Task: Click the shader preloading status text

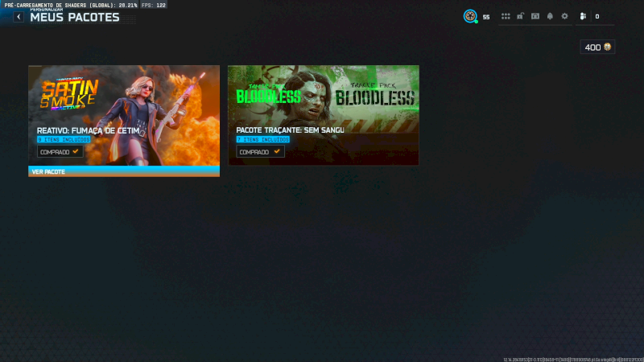Action: click(x=71, y=5)
